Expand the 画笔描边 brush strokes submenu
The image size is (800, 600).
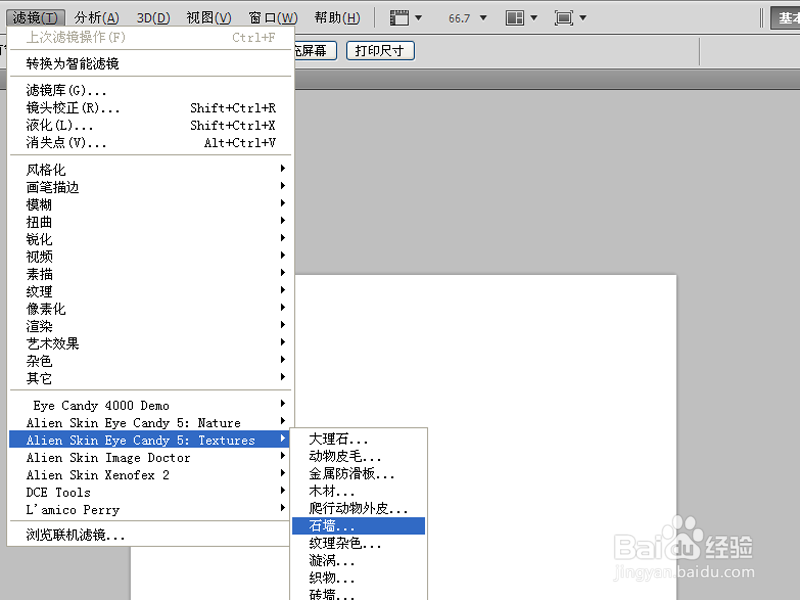coord(151,187)
